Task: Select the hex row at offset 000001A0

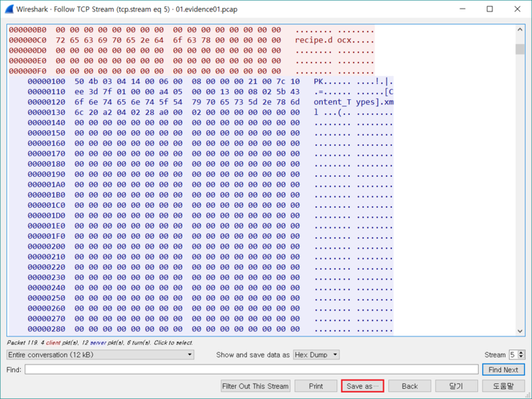Action: click(x=211, y=185)
